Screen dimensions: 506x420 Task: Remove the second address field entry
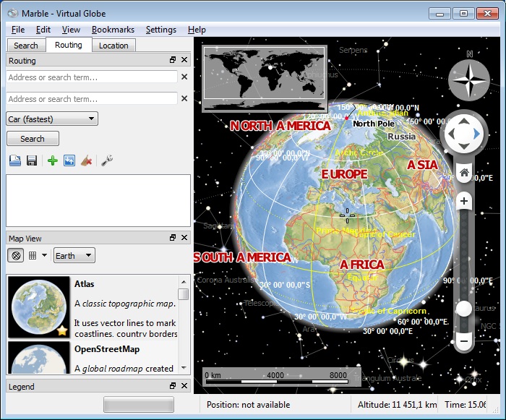(x=184, y=98)
